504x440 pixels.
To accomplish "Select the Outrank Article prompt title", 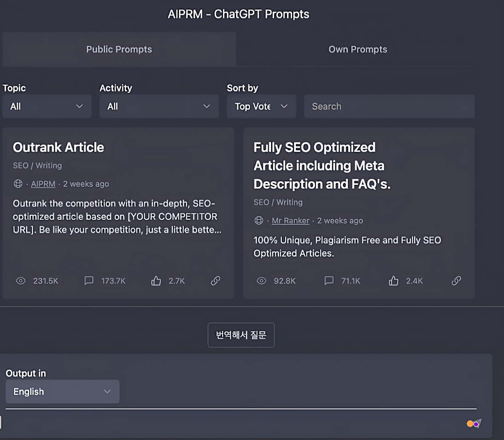I will (x=58, y=147).
